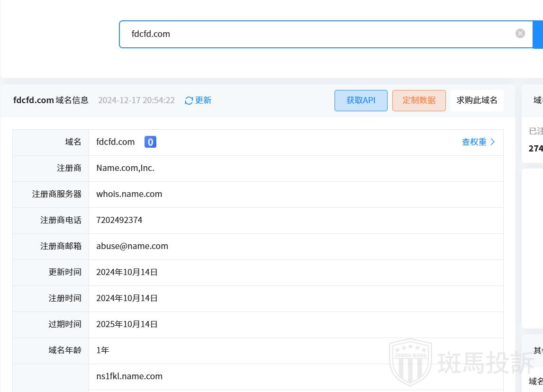Click the timestamp 2024-12-17 20:54:22
Image resolution: width=543 pixels, height=392 pixels.
[x=136, y=100]
